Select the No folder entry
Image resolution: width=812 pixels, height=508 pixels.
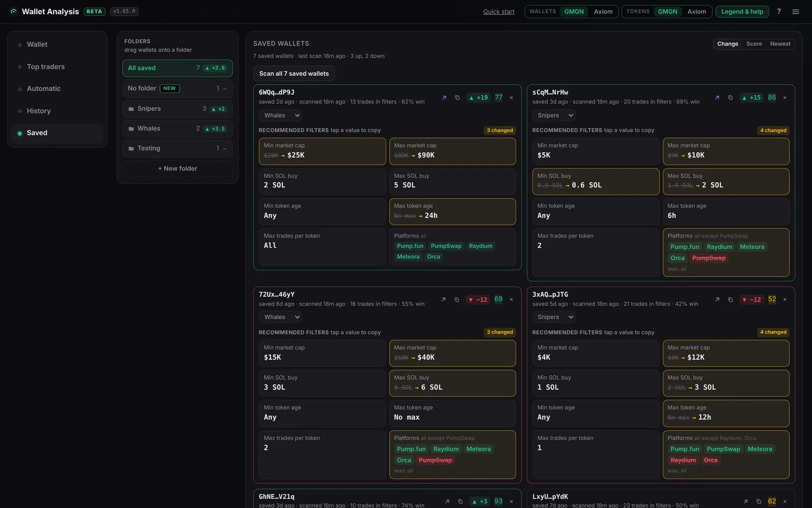pos(178,88)
